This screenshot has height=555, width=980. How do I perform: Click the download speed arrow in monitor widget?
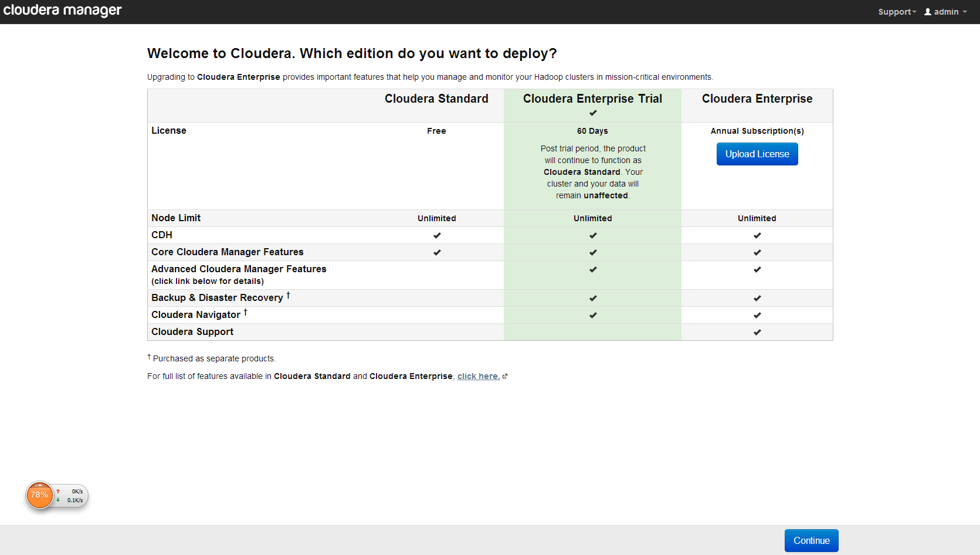click(x=58, y=500)
